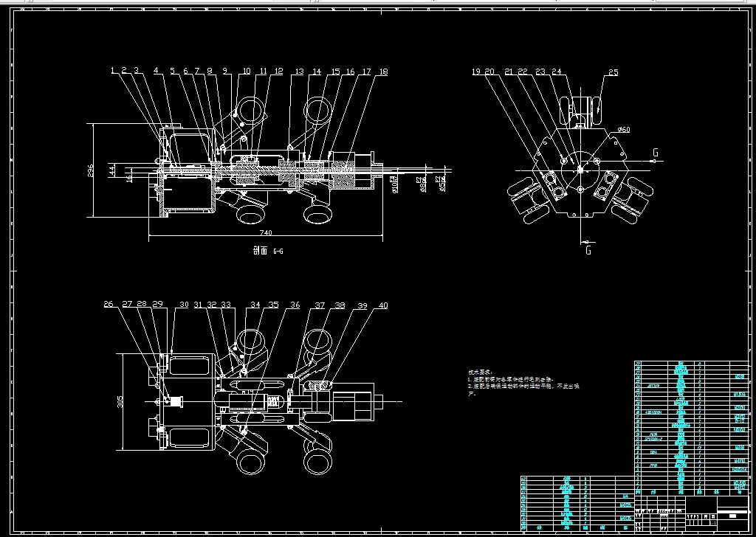756x537 pixels.
Task: Select part balloon label 14
Action: point(316,72)
